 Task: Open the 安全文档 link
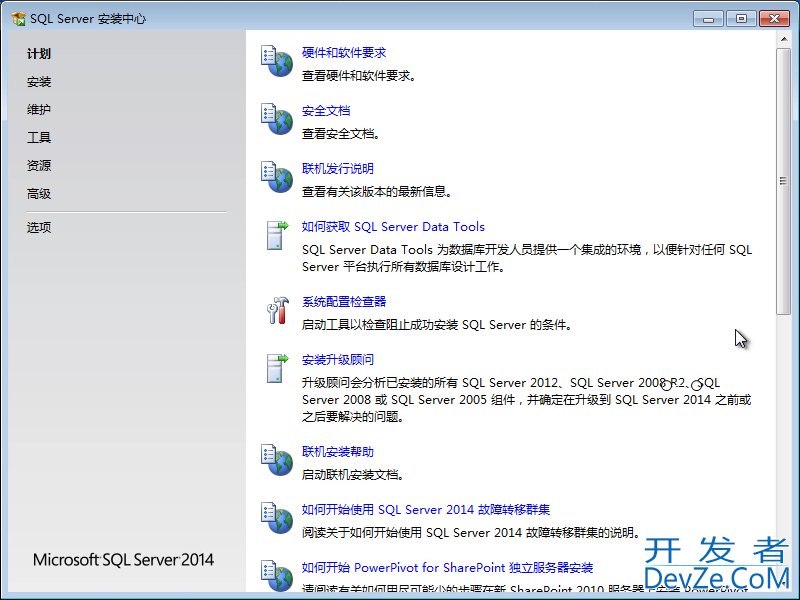click(x=326, y=111)
